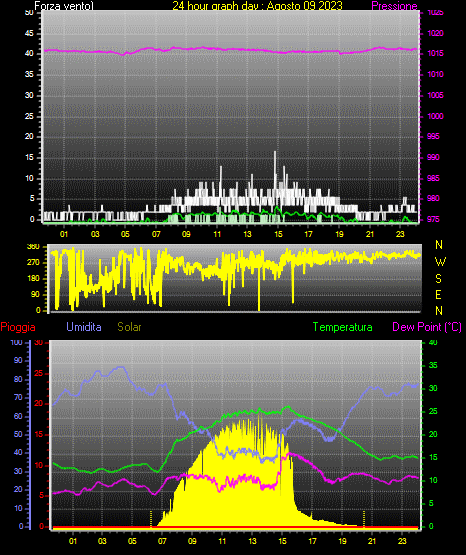This screenshot has width=466, height=555.
Task: Click the green Temperatura legend label
Action: click(342, 327)
